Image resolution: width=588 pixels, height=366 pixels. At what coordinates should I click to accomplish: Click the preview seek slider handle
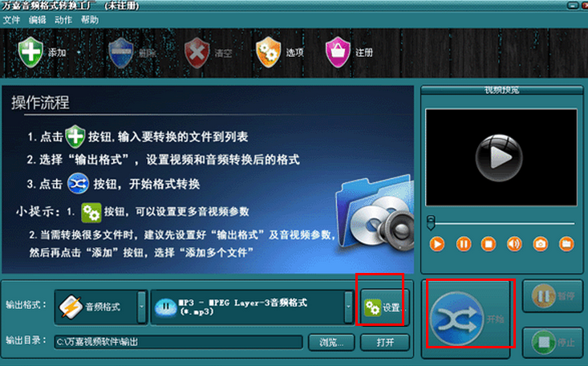431,222
